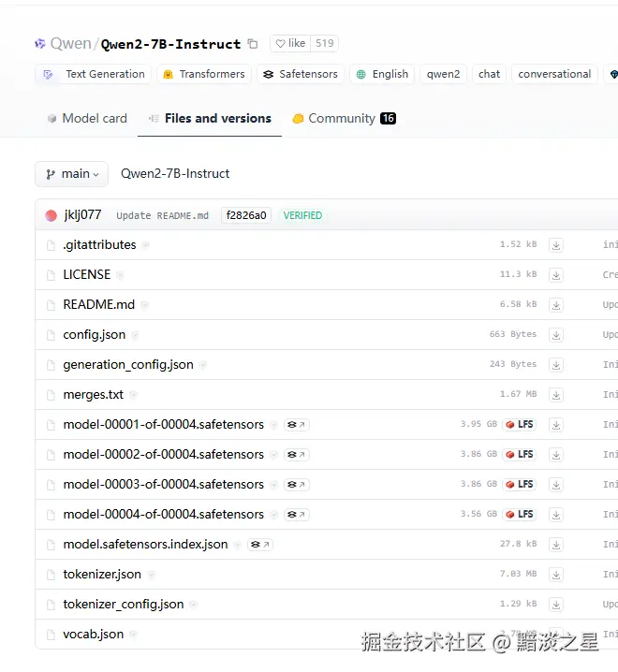Select the qwen2 tag
The image size is (618, 672).
click(443, 74)
